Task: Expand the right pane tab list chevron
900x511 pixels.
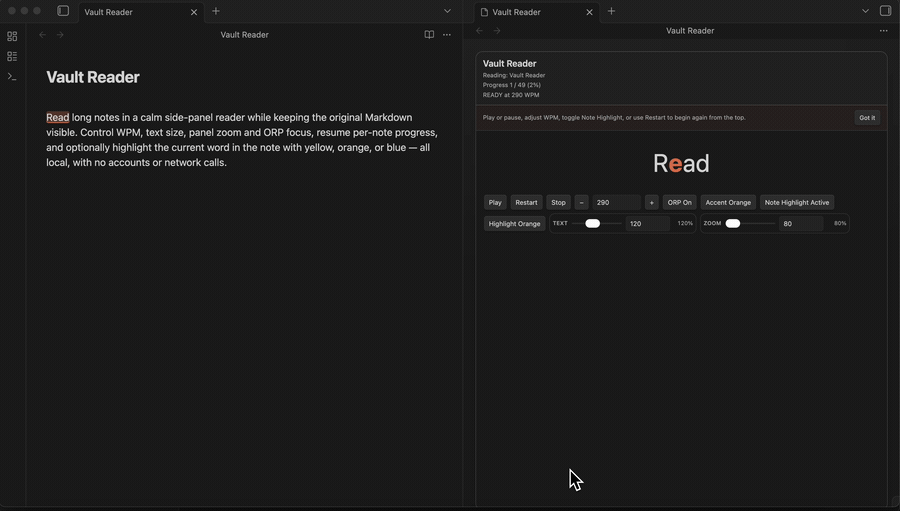Action: tap(865, 11)
